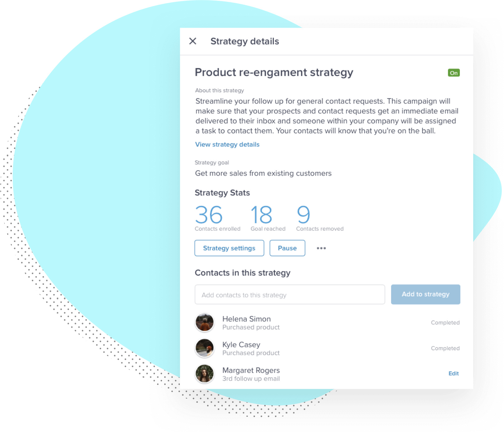View the 36 Contacts enrolled stat
The image size is (504, 432).
point(217,218)
